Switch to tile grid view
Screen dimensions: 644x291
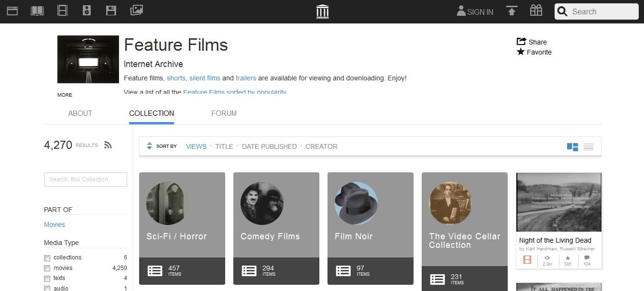point(572,146)
